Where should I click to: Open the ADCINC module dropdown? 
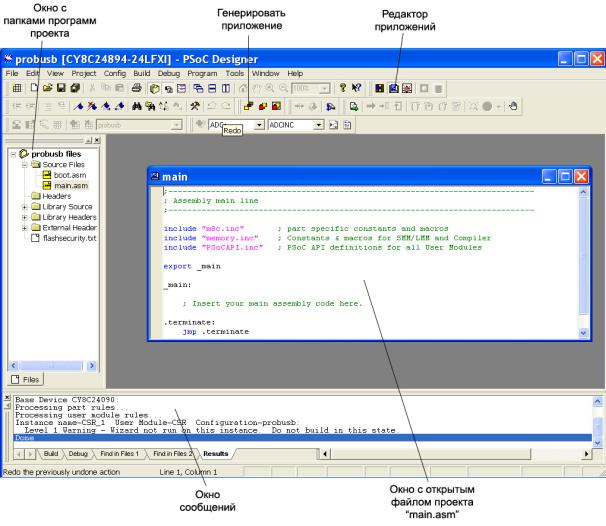pyautogui.click(x=318, y=125)
